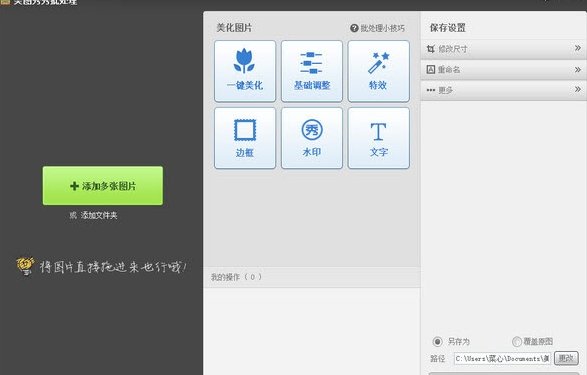Click the save path input field
Screen dimensions: 587x375
coord(502,358)
